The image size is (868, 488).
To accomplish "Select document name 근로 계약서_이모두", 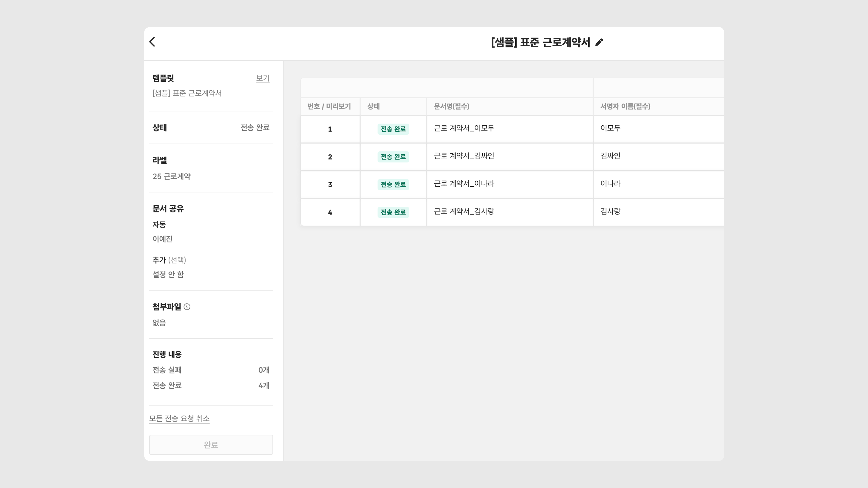I will click(464, 128).
